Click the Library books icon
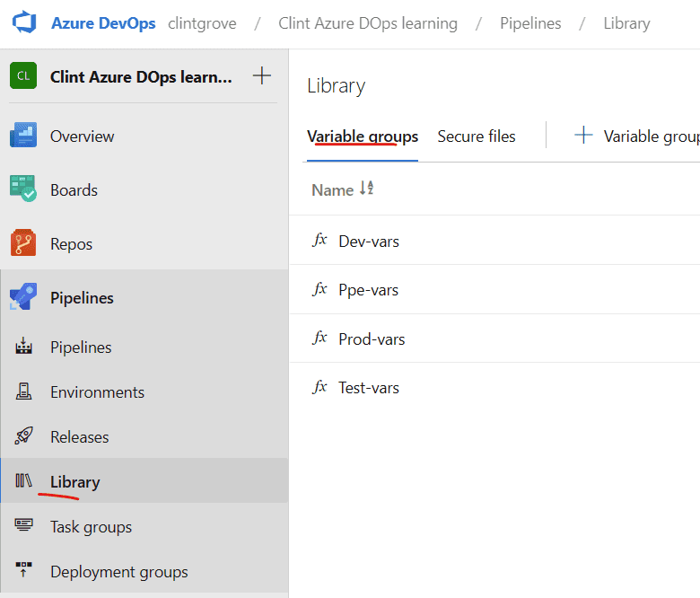The image size is (700, 598). 24,481
